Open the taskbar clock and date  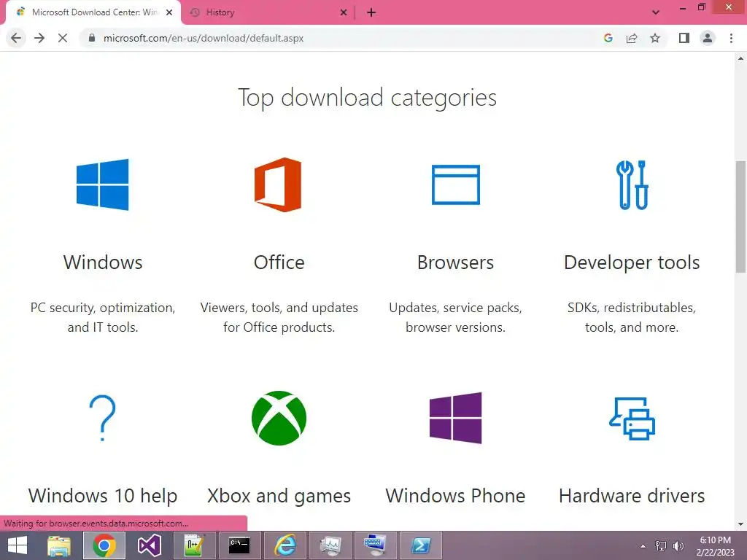click(715, 546)
